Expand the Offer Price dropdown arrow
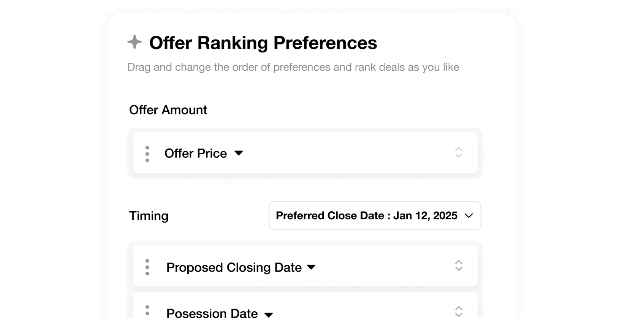 point(239,153)
